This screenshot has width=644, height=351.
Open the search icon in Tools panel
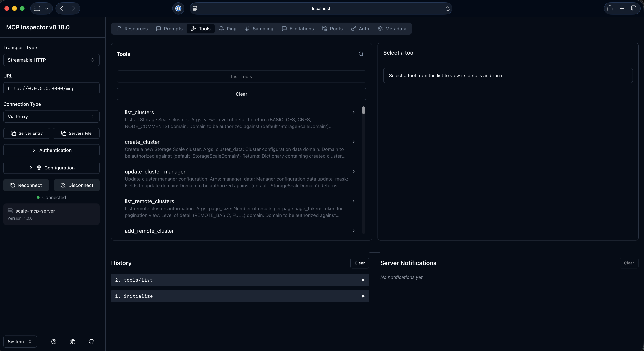[361, 54]
